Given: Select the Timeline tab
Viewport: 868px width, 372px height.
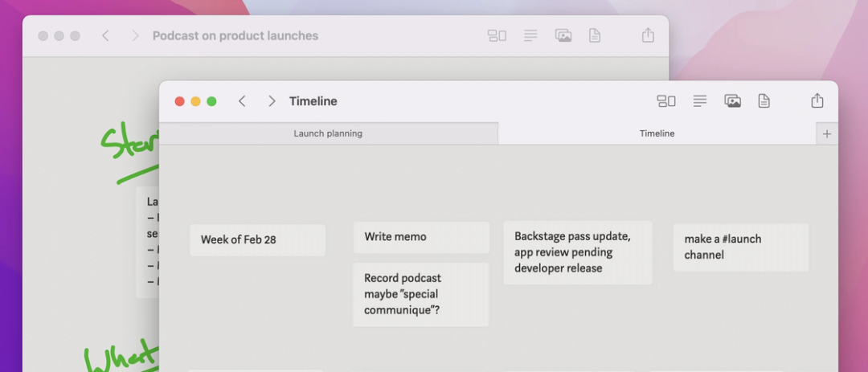Looking at the screenshot, I should pos(657,133).
